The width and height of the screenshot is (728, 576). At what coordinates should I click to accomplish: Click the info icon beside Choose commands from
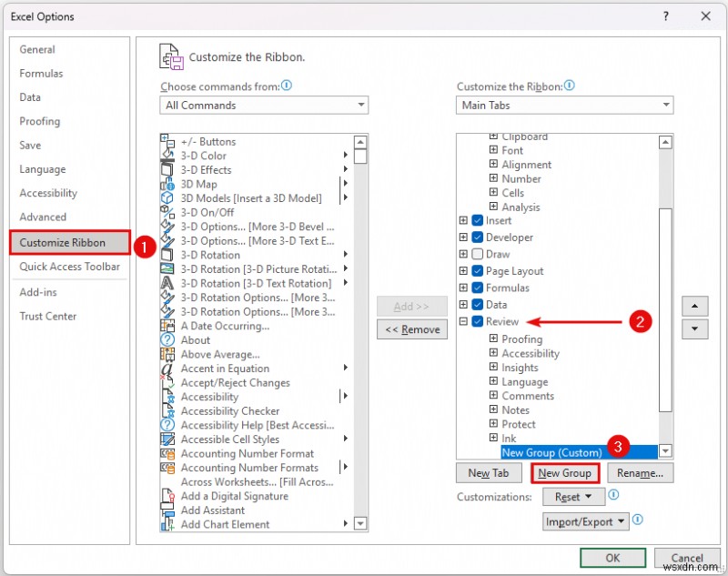[287, 86]
